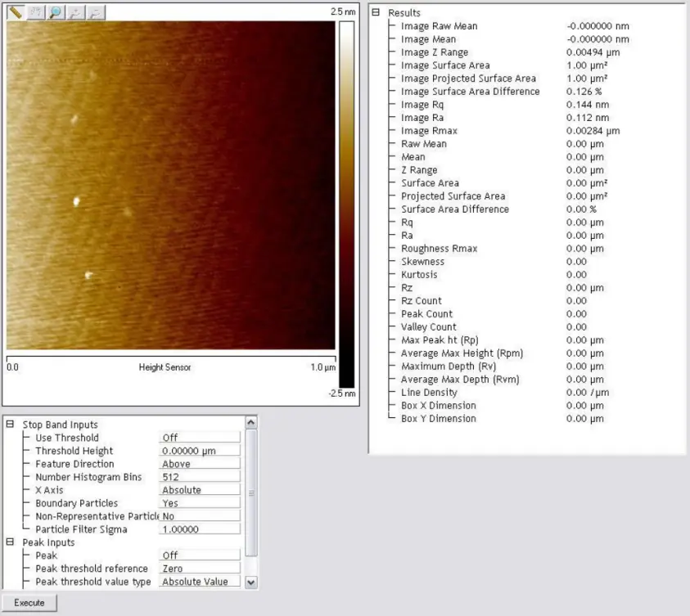690x616 pixels.
Task: Select the Peak Count row
Action: (494, 314)
